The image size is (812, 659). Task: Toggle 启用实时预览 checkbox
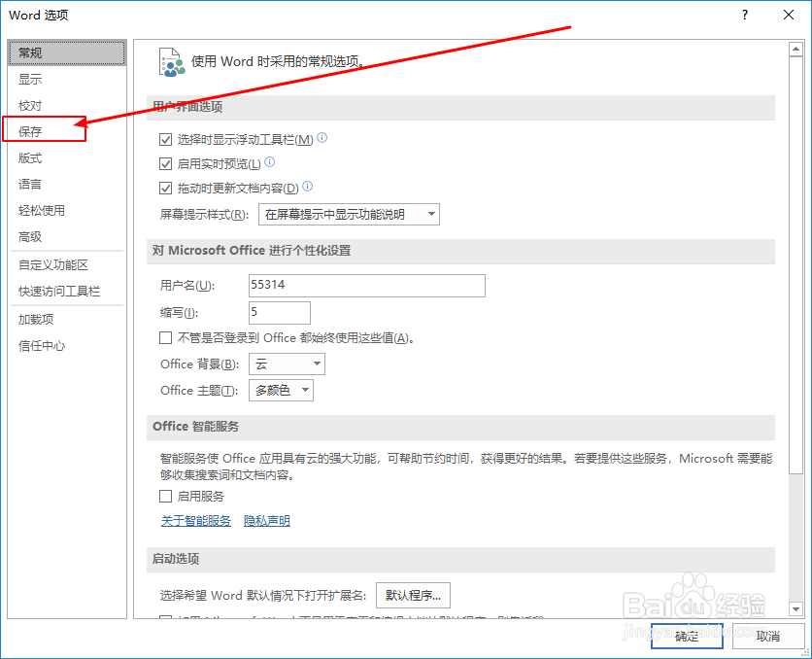click(x=166, y=163)
